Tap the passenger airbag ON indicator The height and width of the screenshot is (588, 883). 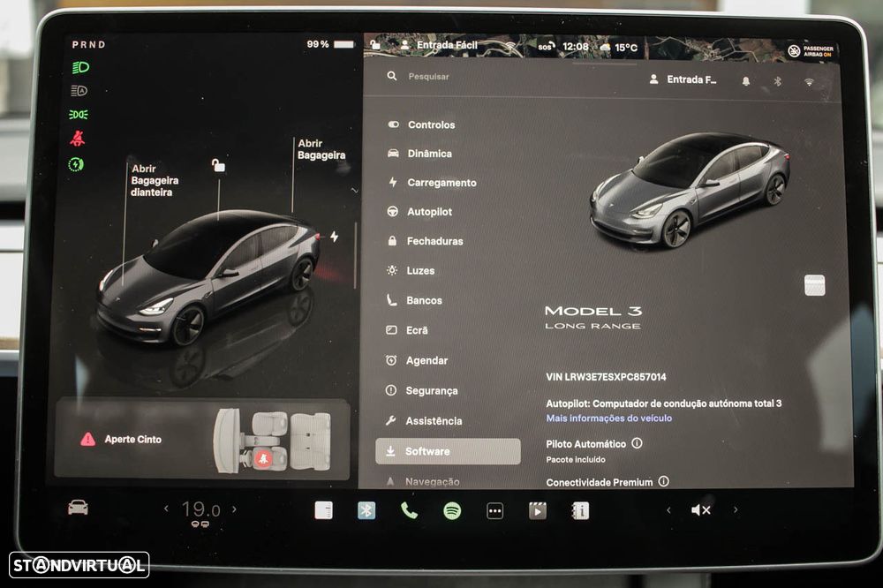pos(811,51)
